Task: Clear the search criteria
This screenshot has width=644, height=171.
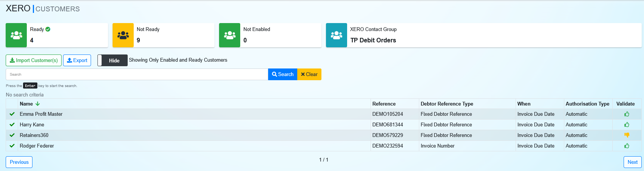Action: click(x=309, y=74)
